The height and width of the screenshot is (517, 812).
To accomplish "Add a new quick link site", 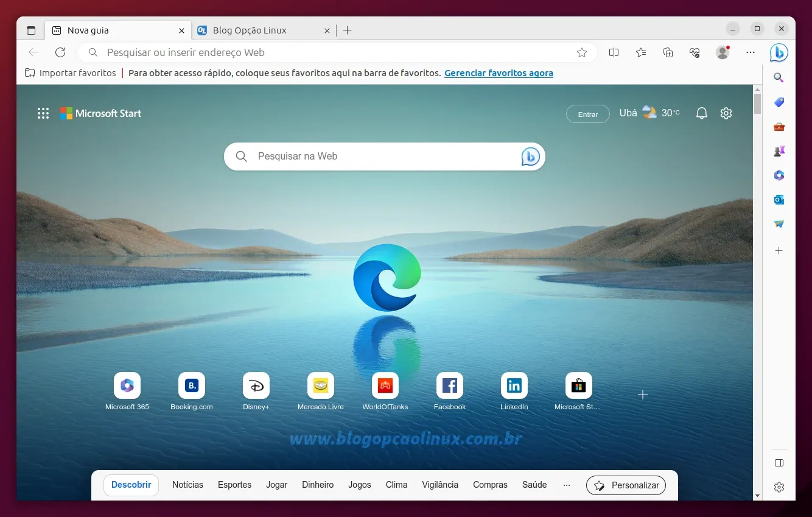I will click(643, 395).
